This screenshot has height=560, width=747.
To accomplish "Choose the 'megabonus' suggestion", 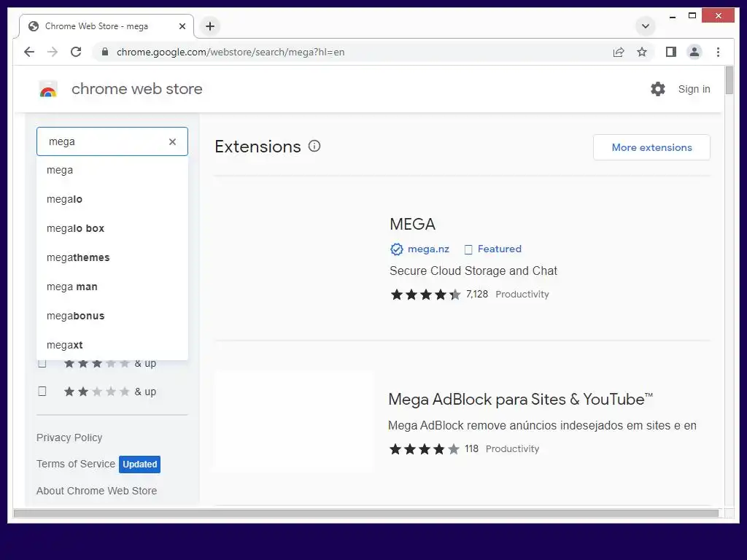I will 112,316.
